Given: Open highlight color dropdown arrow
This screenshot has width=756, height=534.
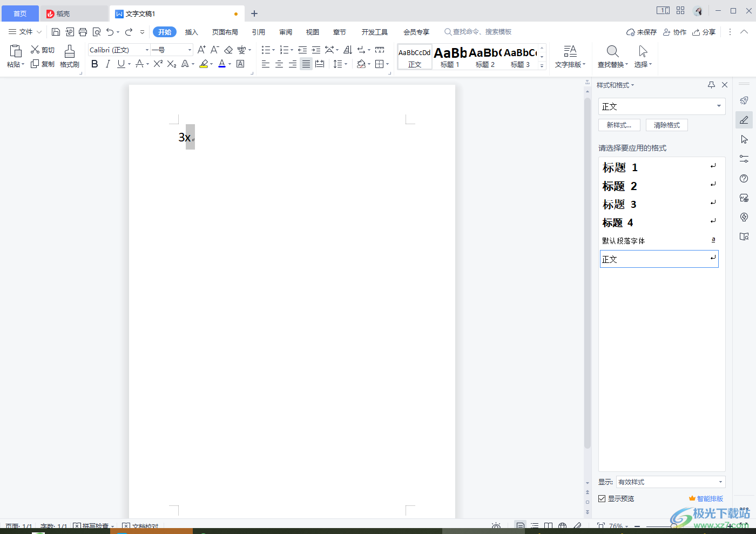Looking at the screenshot, I should click(x=211, y=64).
